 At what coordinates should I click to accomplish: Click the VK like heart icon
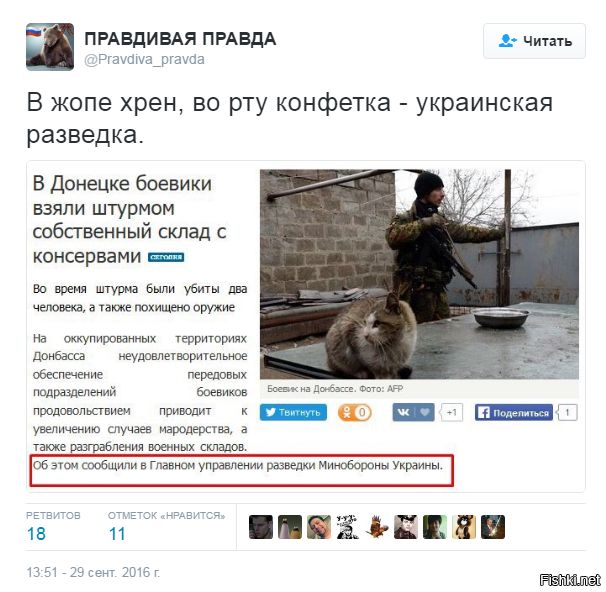pos(424,412)
